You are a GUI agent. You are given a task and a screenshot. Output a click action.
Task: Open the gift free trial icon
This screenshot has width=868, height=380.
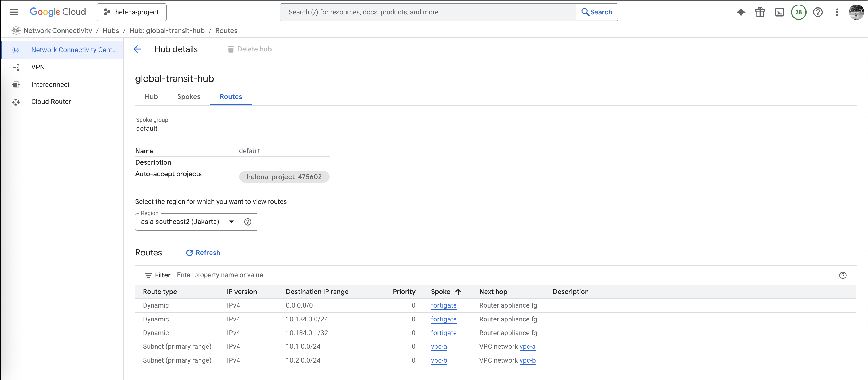[760, 12]
